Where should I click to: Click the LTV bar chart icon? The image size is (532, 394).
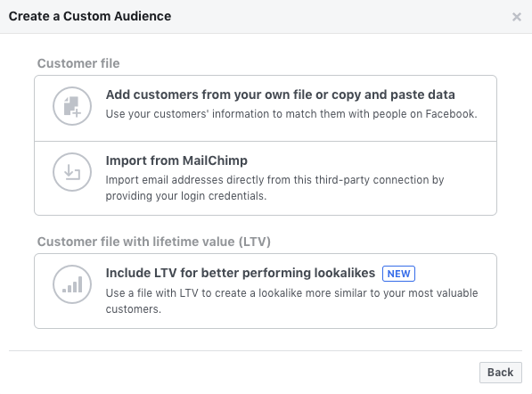[x=72, y=284]
